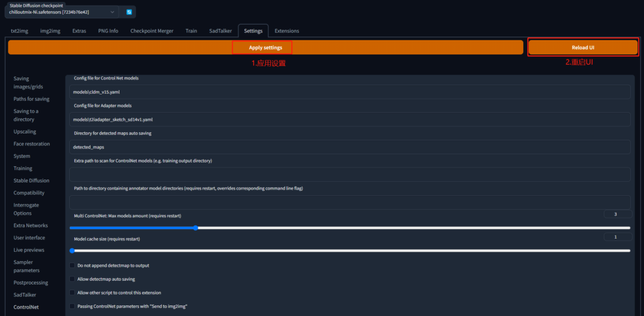The image size is (644, 316).
Task: Edit the Config file for Adapter models field
Action: point(350,120)
